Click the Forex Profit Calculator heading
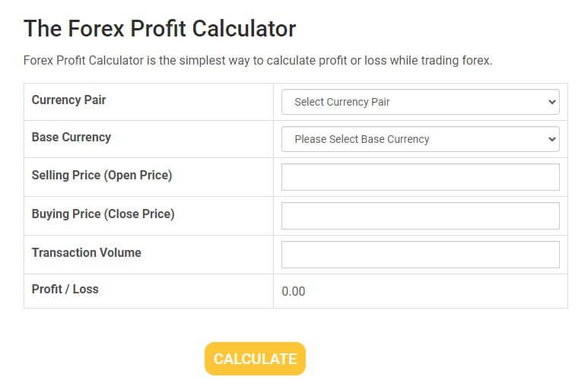This screenshot has height=380, width=588. click(160, 28)
